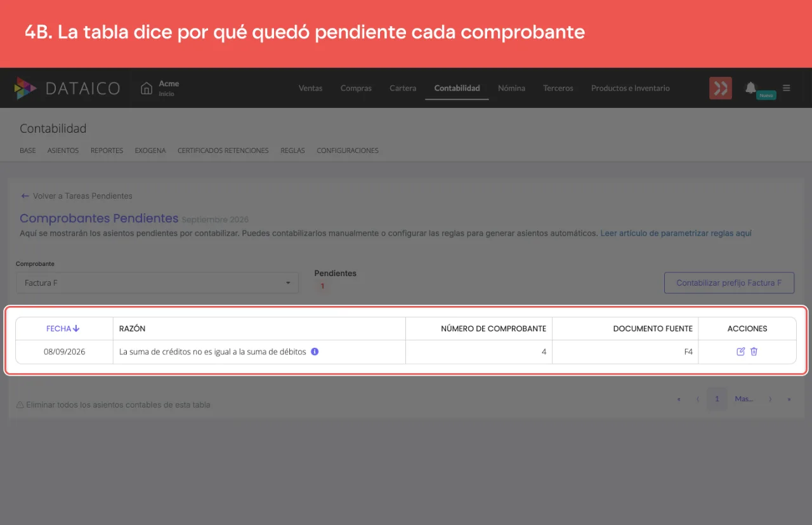
Task: Open the Terceros menu
Action: [x=558, y=88]
